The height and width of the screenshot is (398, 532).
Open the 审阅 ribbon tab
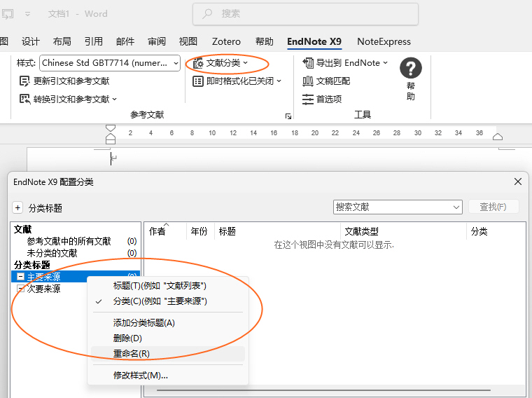click(x=157, y=41)
